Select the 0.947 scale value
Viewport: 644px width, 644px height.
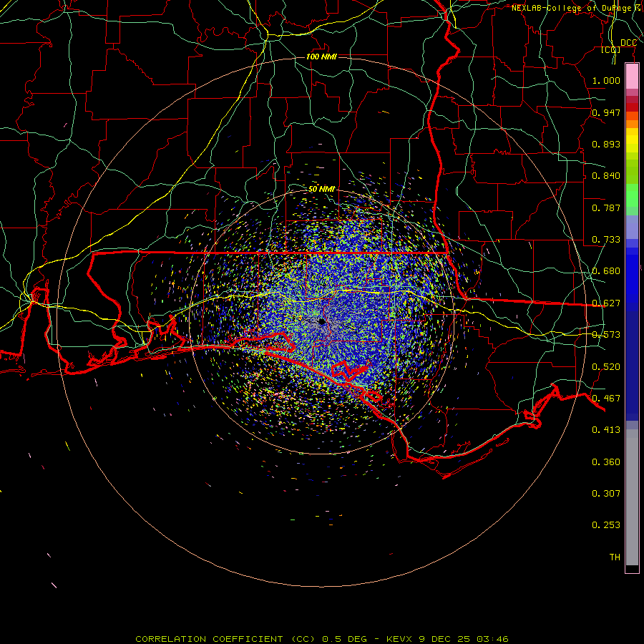point(606,112)
